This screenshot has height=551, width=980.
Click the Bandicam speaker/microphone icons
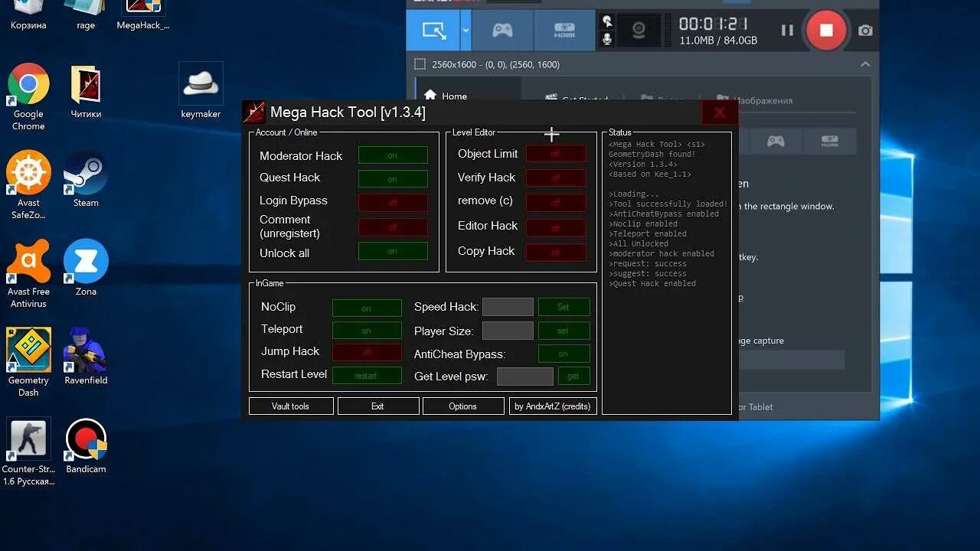point(607,31)
